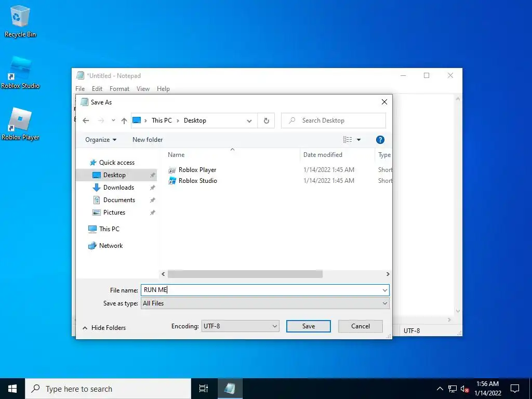Select Pictures in navigation pane
Screen dimensions: 532x399
[x=114, y=212]
